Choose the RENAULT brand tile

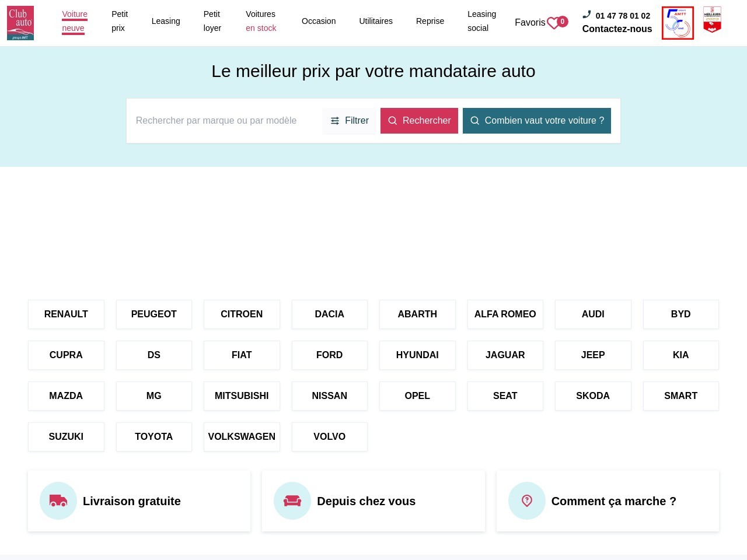point(66,314)
